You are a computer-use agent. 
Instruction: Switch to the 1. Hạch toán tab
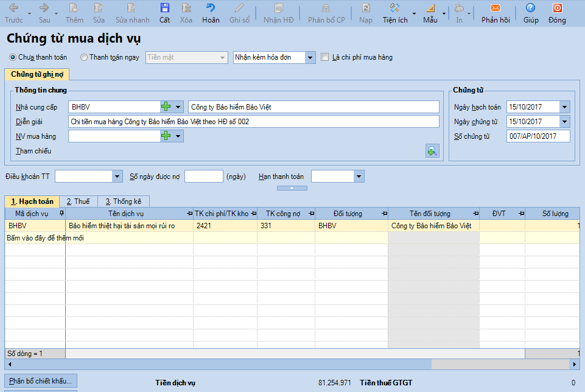coord(32,201)
